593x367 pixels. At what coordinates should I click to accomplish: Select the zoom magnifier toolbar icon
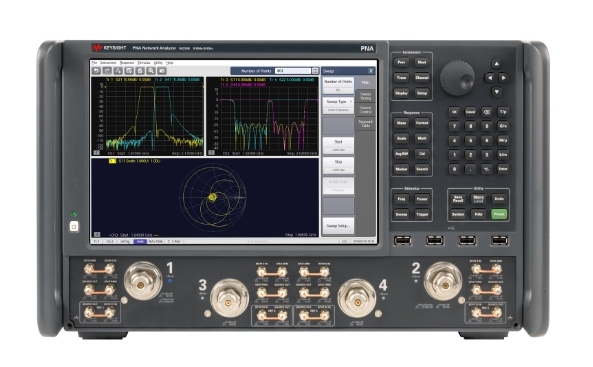pos(151,71)
